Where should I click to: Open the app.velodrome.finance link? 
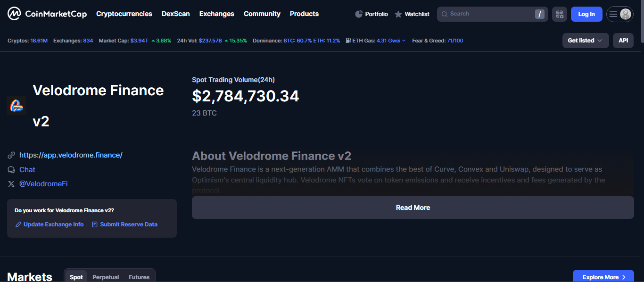click(x=71, y=155)
